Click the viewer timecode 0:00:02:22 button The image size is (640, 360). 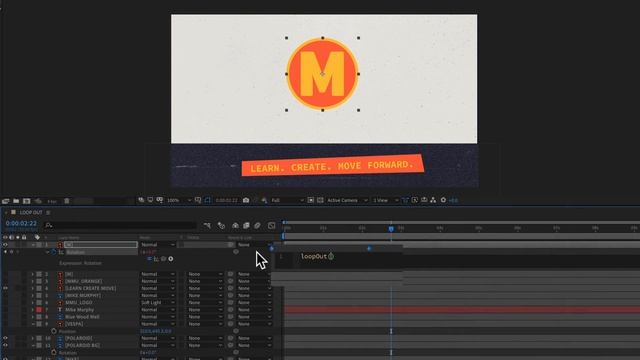pyautogui.click(x=227, y=200)
